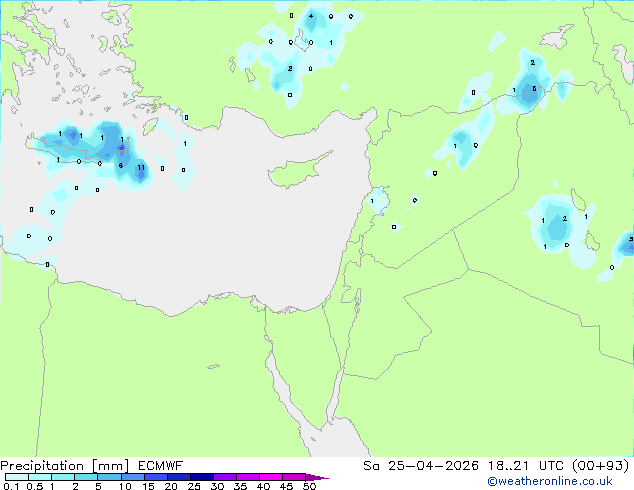Click the '40' legend scale label

(x=263, y=486)
